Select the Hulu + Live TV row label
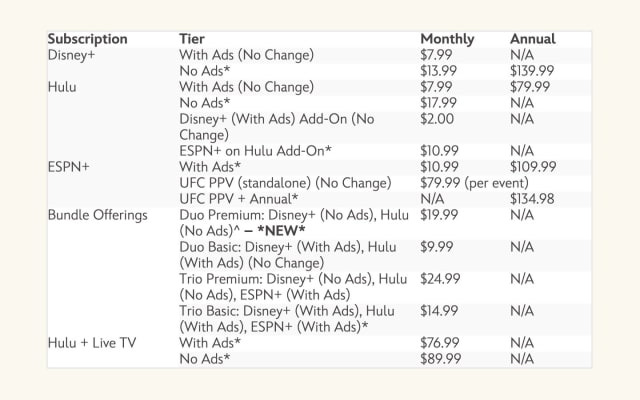Image resolution: width=640 pixels, height=400 pixels. (x=91, y=343)
